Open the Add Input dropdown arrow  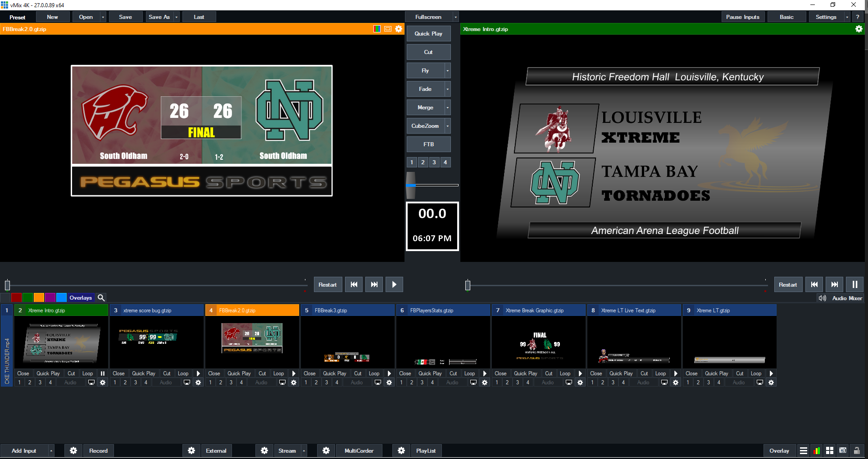[51, 450]
